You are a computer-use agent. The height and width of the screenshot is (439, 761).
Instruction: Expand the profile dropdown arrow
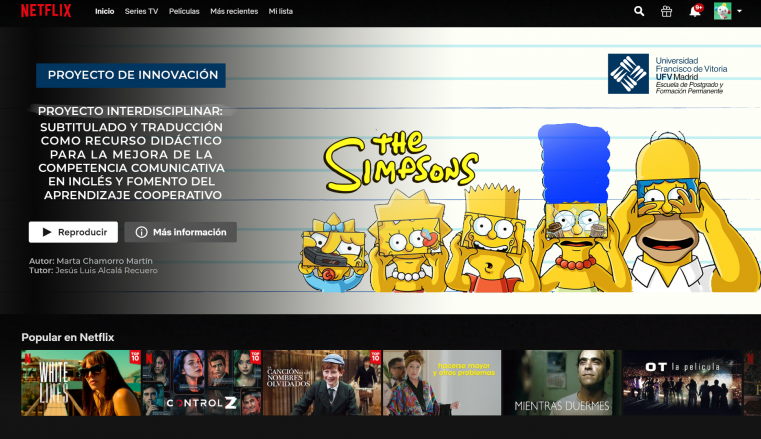pyautogui.click(x=739, y=11)
